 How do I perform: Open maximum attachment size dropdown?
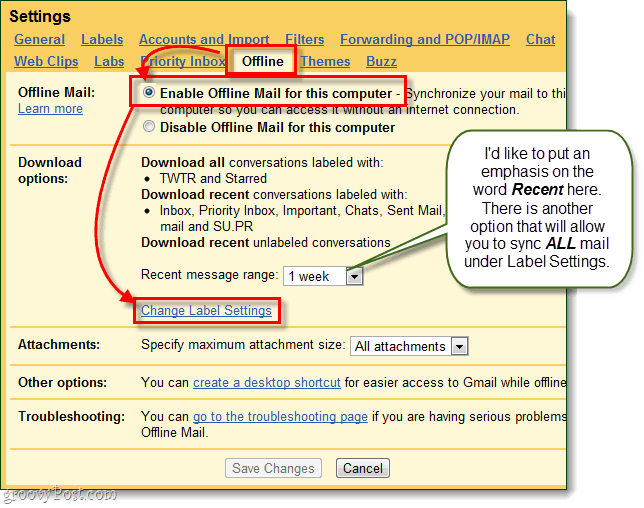coord(409,346)
